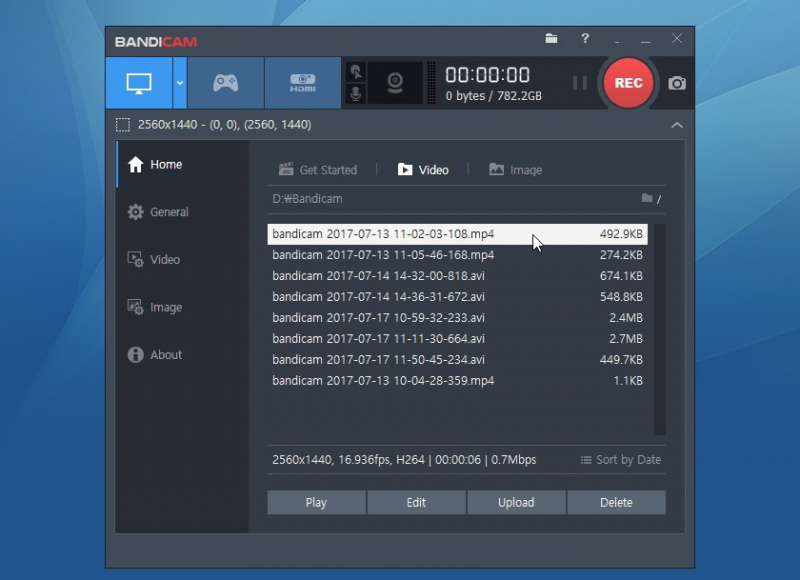Open help with the question mark icon
This screenshot has width=800, height=580.
tap(585, 38)
